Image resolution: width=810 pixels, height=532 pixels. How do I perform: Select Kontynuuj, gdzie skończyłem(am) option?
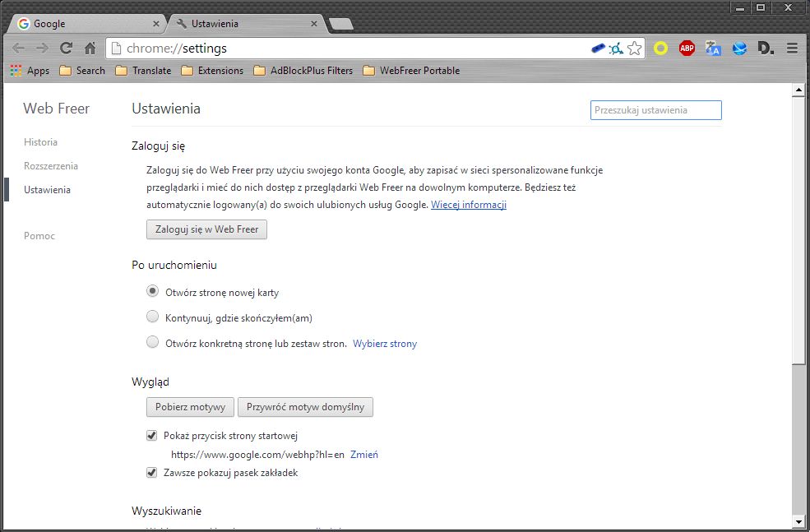point(152,317)
